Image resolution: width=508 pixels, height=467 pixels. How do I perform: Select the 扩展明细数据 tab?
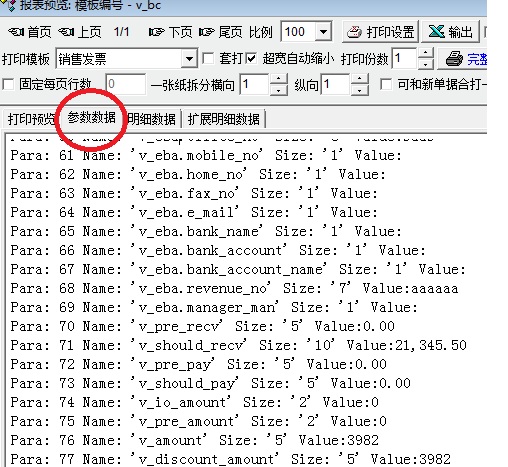[224, 119]
